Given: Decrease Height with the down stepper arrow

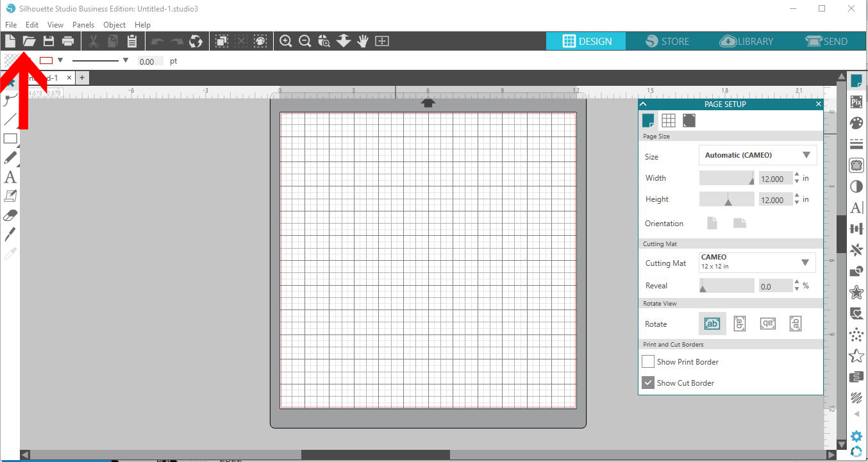Looking at the screenshot, I should [796, 202].
